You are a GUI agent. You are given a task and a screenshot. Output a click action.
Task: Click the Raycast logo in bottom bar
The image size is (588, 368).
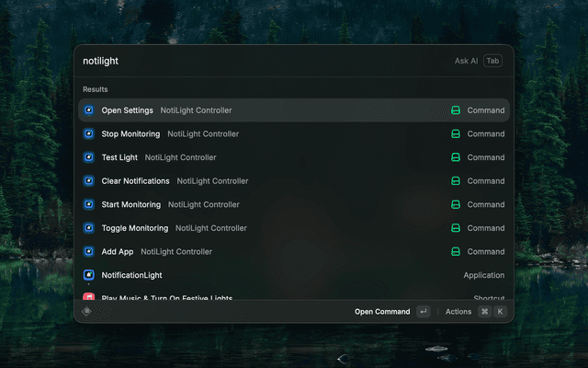pyautogui.click(x=87, y=312)
